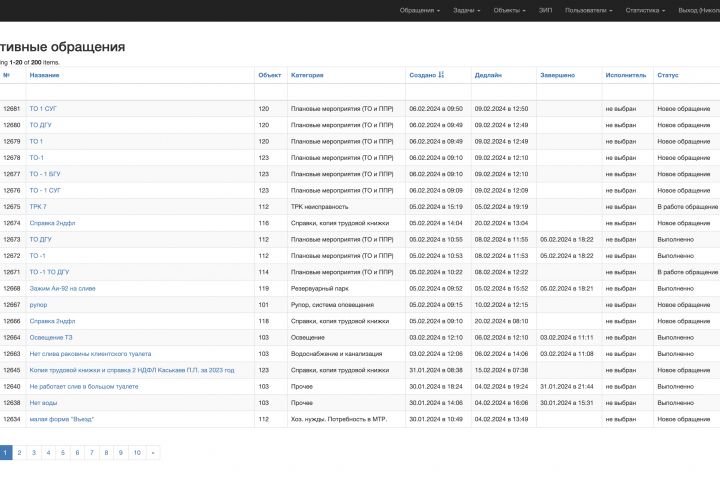
Task: Click the sort icon beside Создано header
Action: (442, 75)
